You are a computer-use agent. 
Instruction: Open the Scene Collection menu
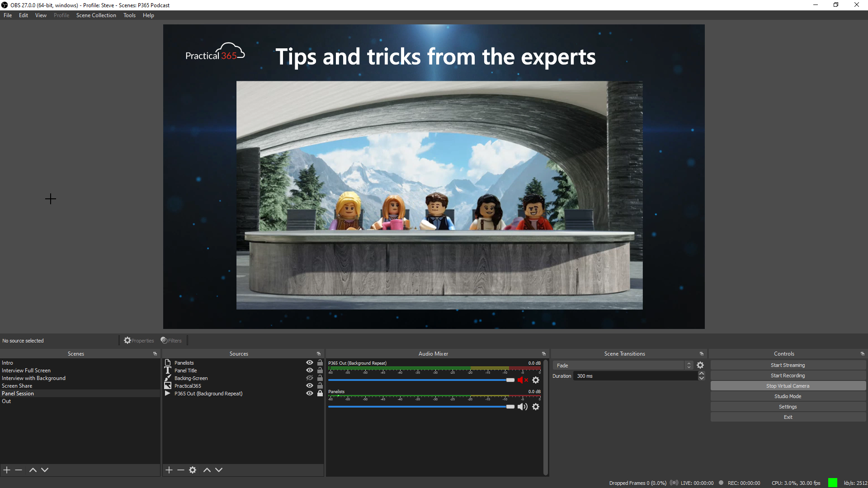point(96,15)
